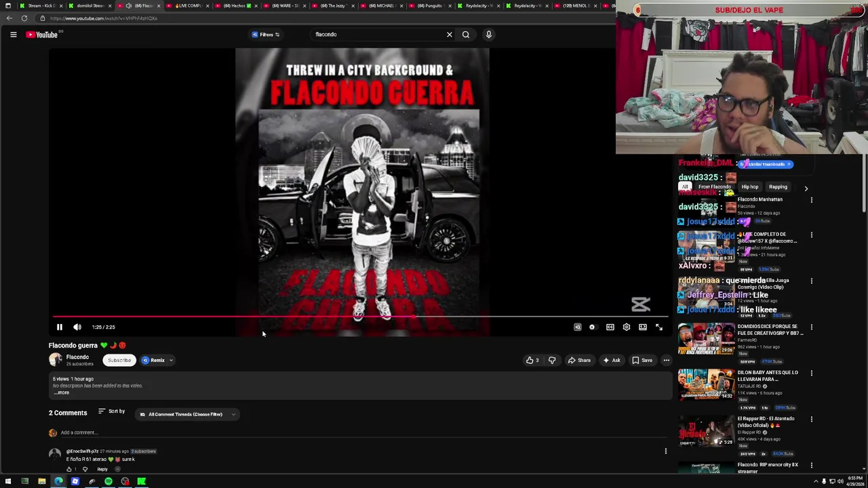Open the Flacondo channel name link
Image resolution: width=868 pixels, height=488 pixels.
(x=77, y=357)
